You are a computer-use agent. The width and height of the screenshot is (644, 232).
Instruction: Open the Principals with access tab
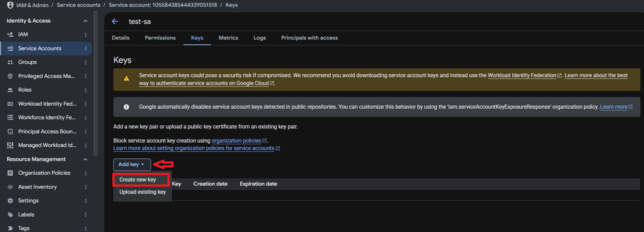(309, 38)
